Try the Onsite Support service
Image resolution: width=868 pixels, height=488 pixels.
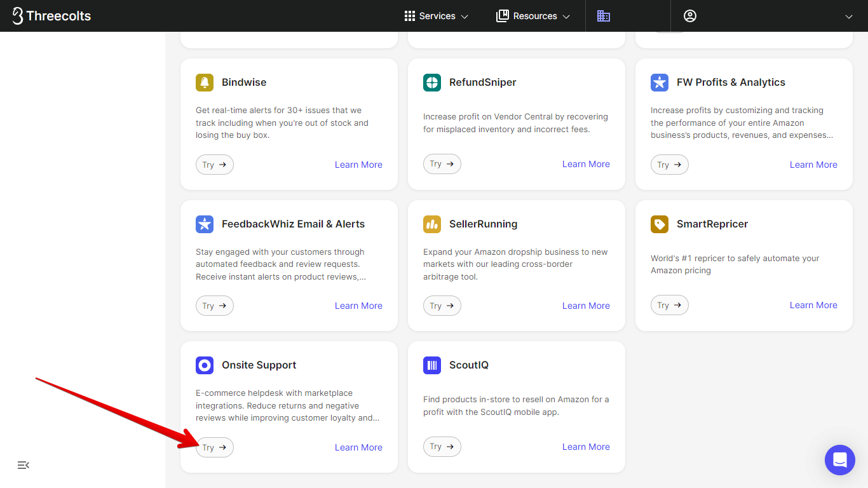(x=215, y=447)
